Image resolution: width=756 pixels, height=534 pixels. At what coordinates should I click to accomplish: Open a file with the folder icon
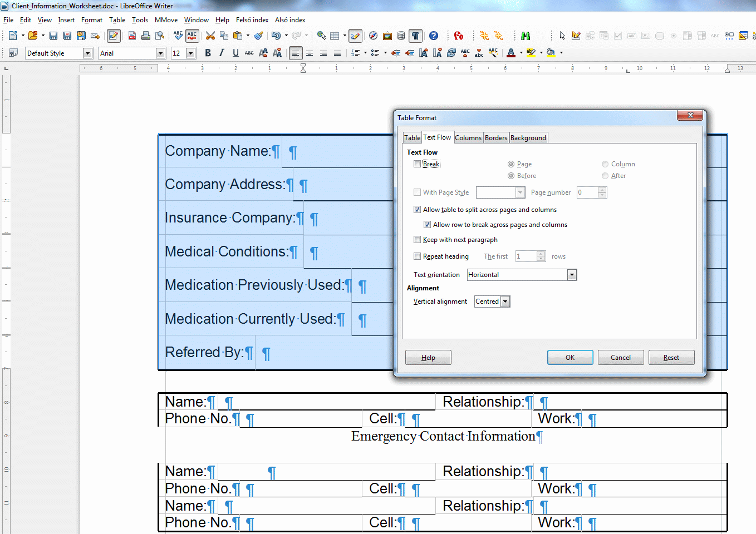(x=33, y=36)
